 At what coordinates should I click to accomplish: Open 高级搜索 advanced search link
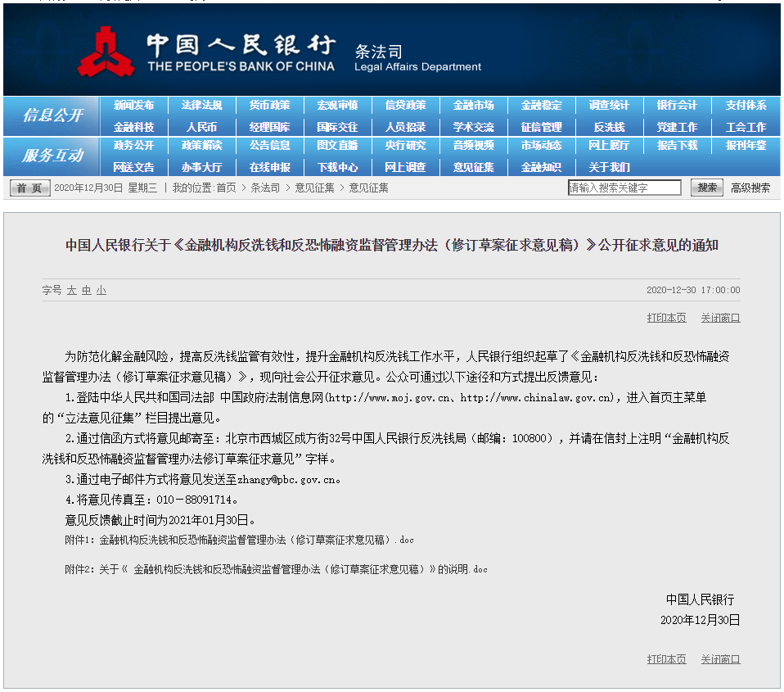pyautogui.click(x=750, y=188)
